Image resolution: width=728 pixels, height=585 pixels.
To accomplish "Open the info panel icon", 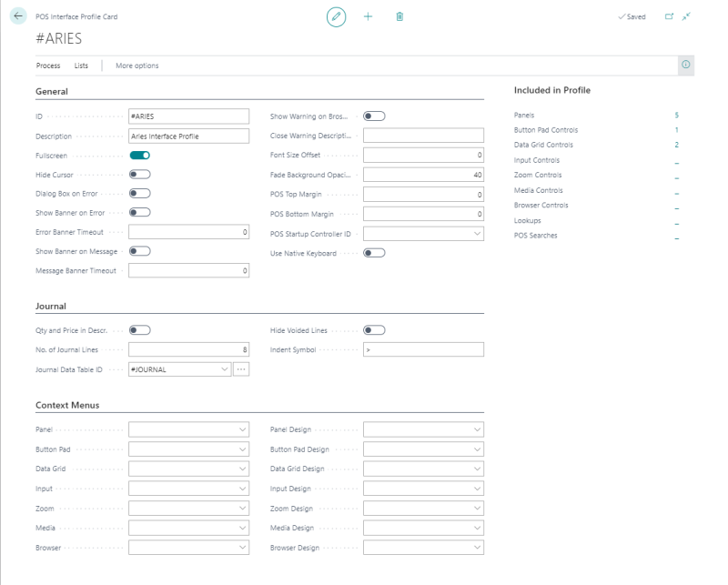I will pyautogui.click(x=685, y=65).
